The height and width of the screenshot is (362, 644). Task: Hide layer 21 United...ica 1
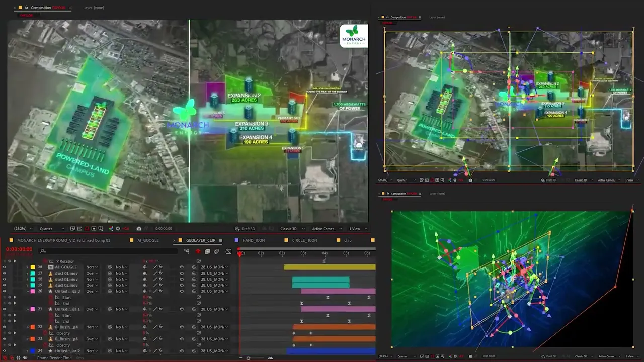click(5, 309)
